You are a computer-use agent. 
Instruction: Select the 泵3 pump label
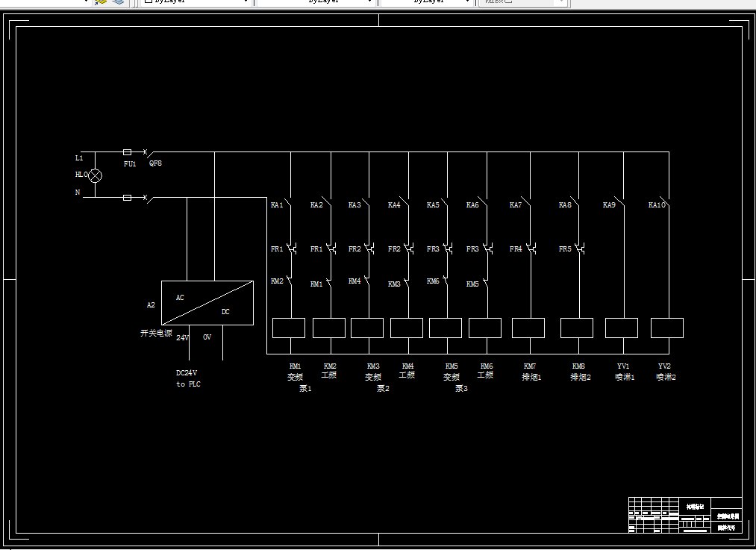click(461, 389)
